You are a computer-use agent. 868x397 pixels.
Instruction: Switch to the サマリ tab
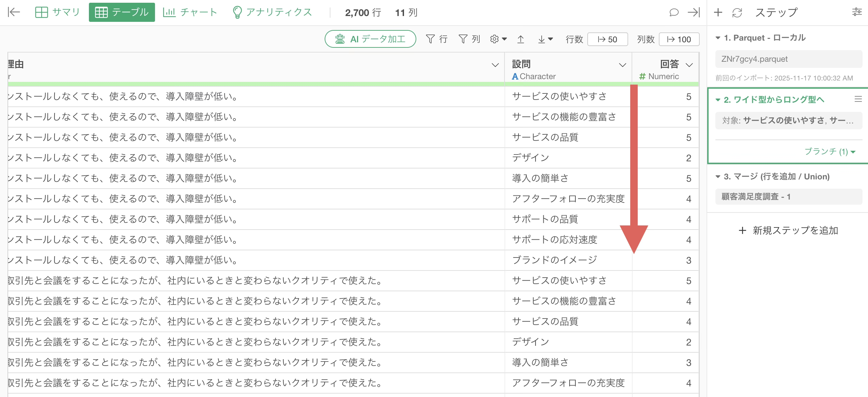click(58, 12)
